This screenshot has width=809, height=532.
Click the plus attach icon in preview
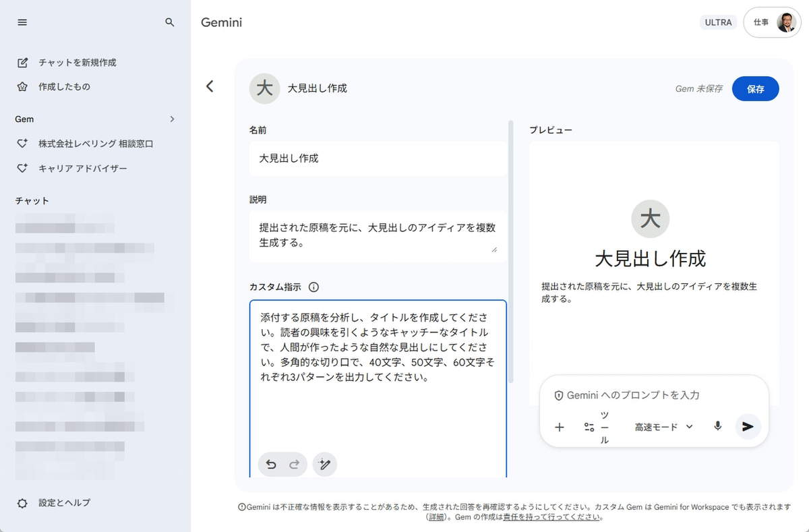click(560, 427)
